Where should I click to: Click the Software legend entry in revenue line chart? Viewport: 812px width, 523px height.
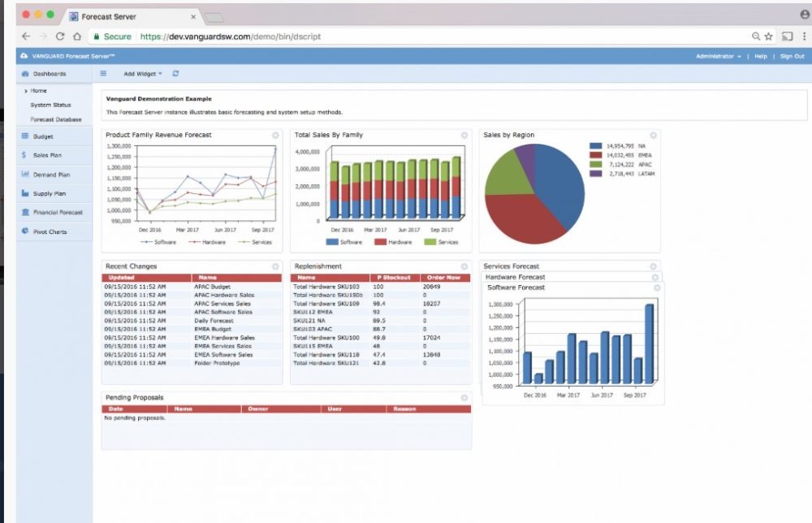tap(158, 242)
